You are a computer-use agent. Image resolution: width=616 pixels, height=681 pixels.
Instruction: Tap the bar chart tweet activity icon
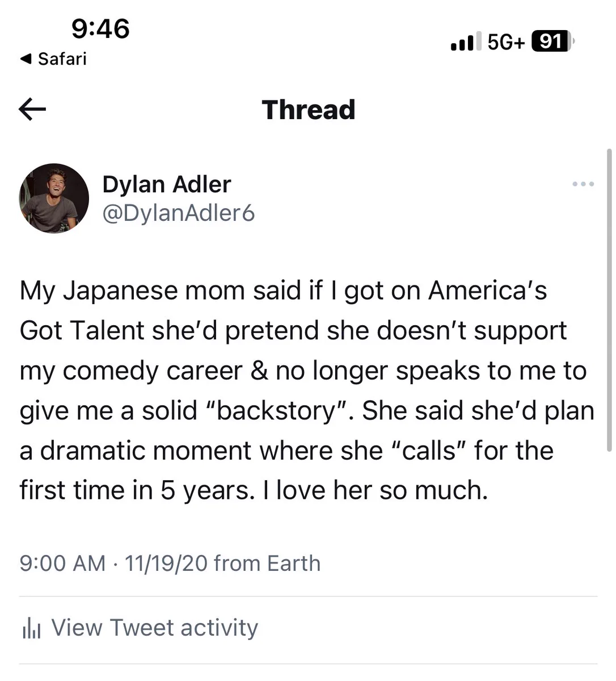pos(31,628)
